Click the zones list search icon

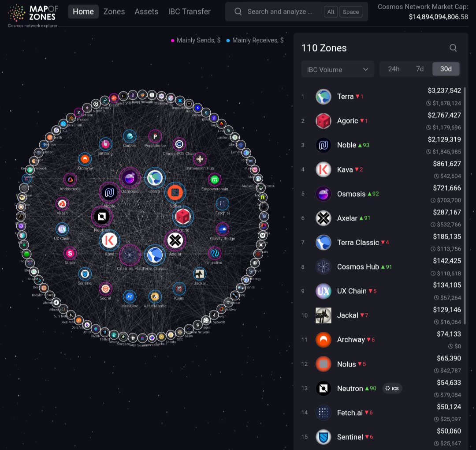tap(453, 48)
